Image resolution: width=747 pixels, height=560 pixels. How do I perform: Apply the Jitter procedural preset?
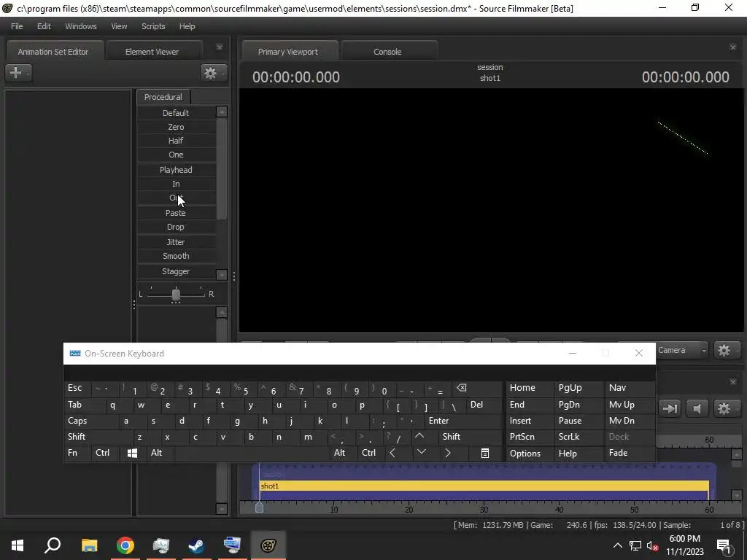point(177,242)
